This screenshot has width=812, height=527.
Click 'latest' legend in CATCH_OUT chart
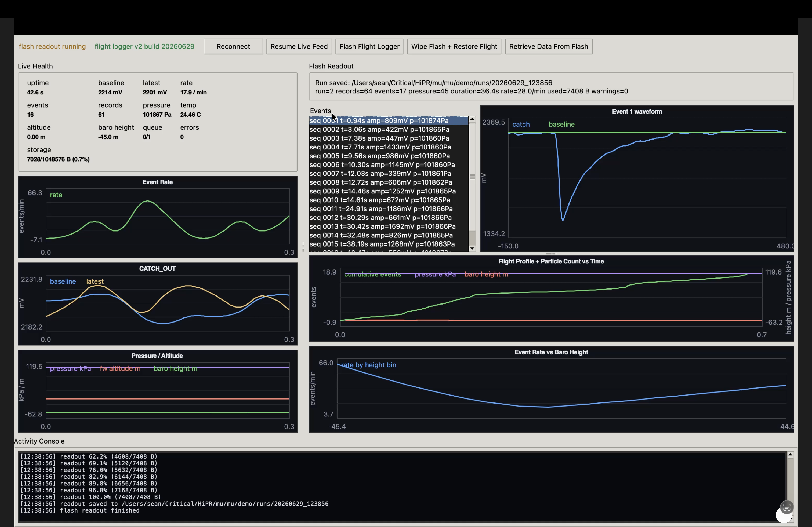coord(95,281)
